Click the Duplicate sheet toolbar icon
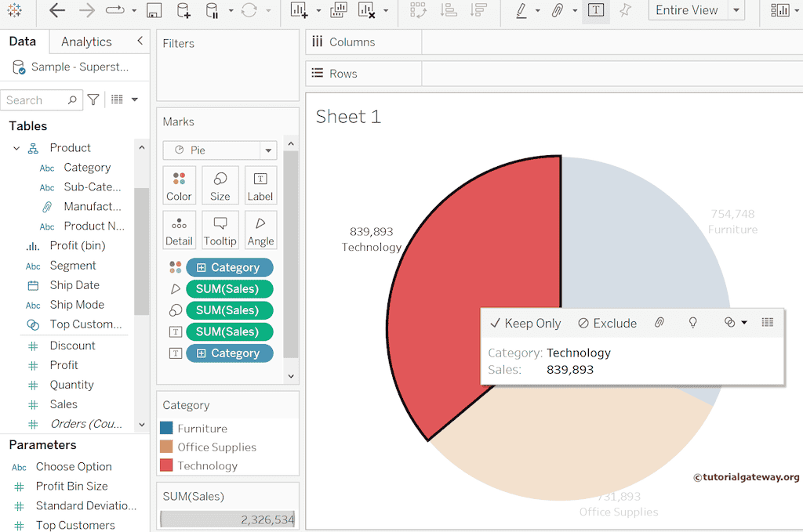The width and height of the screenshot is (803, 532). (339, 10)
